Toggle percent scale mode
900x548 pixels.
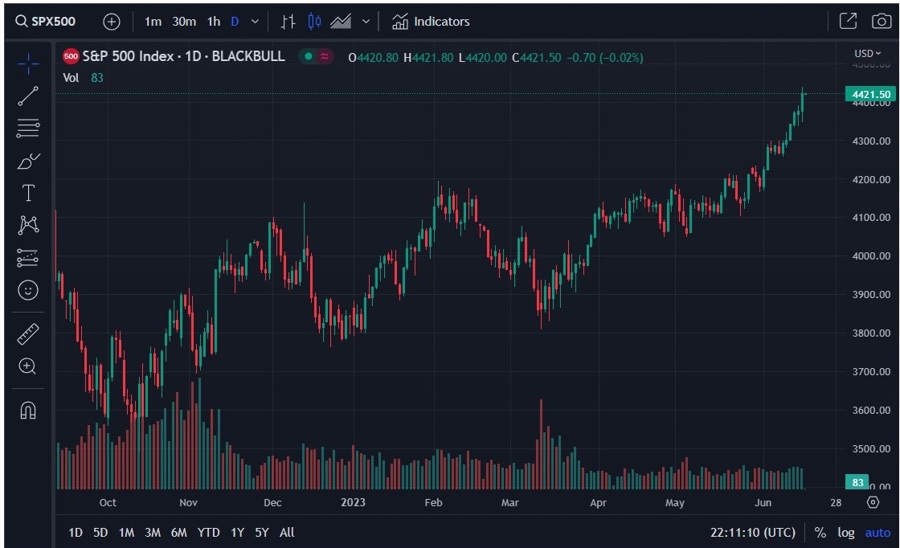point(820,533)
